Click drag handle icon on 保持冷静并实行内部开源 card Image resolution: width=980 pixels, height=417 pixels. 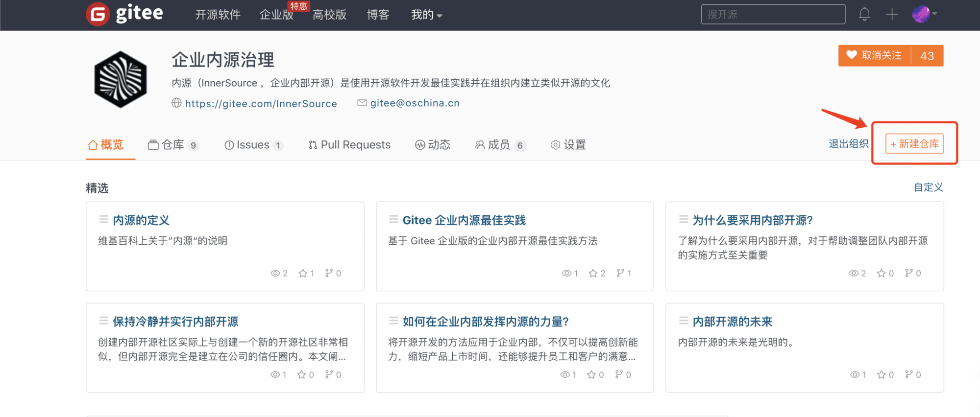103,321
